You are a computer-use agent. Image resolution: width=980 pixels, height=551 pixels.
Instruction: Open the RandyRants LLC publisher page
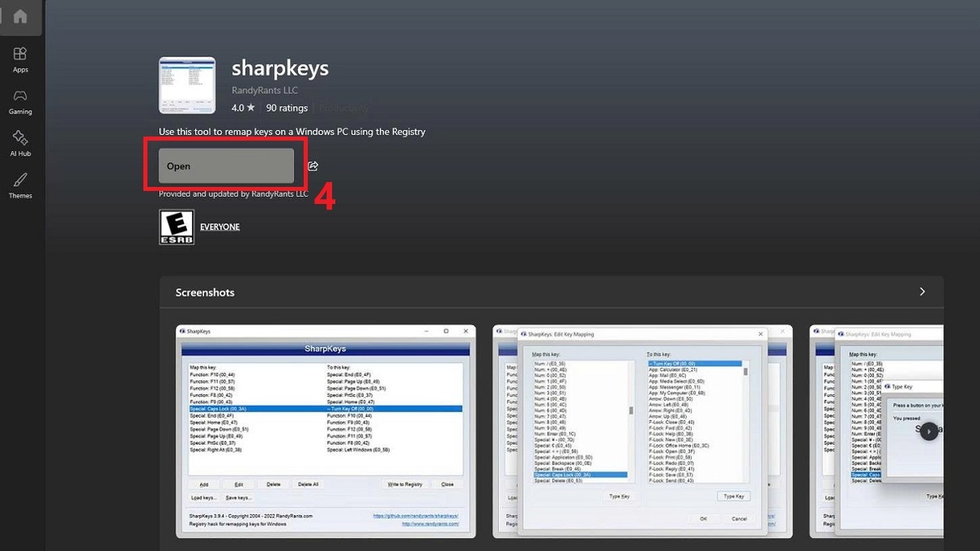(x=263, y=91)
